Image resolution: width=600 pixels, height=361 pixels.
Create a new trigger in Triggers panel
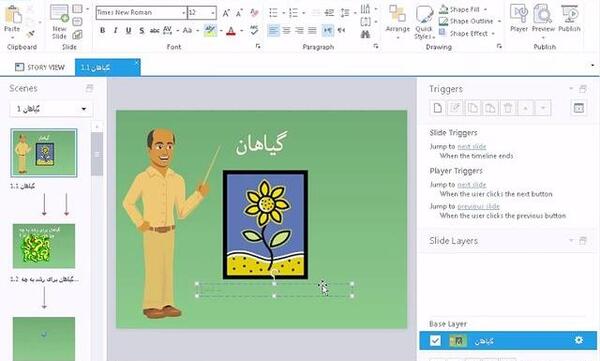tap(438, 108)
